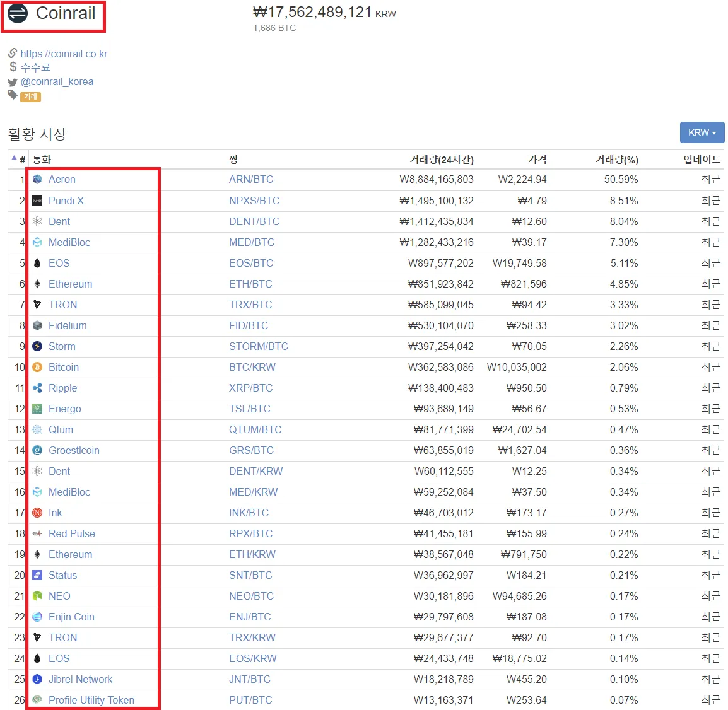Click the 거래 tag badge

pyautogui.click(x=31, y=96)
